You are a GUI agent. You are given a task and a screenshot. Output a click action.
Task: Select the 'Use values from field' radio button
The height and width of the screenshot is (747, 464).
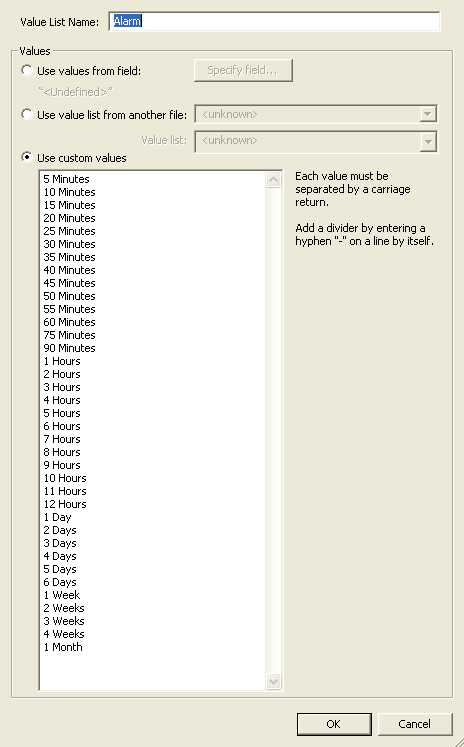(27, 71)
